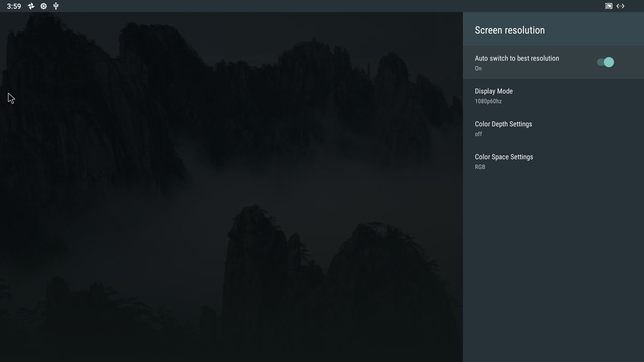Click the settings gear icon
644x362 pixels.
[x=43, y=6]
